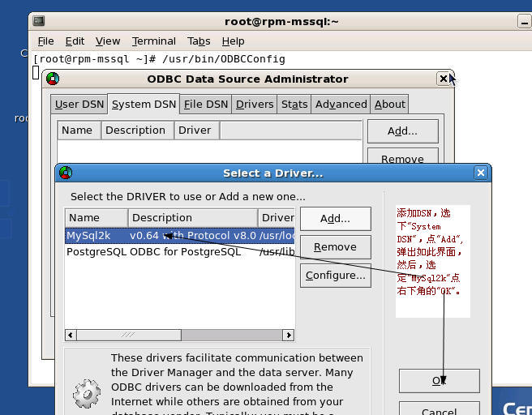Click Remove button in ODBC Administrator window

click(403, 156)
